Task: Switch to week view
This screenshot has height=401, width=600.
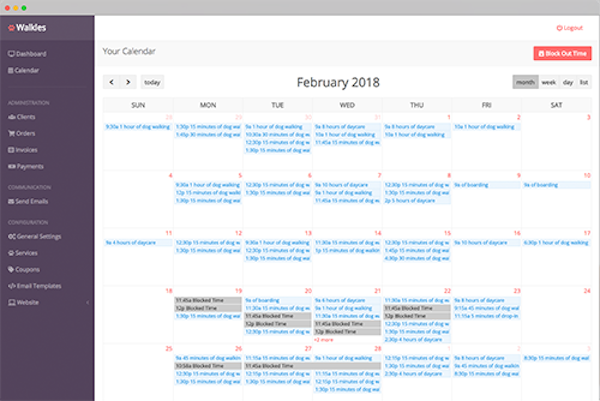Action: coord(549,82)
